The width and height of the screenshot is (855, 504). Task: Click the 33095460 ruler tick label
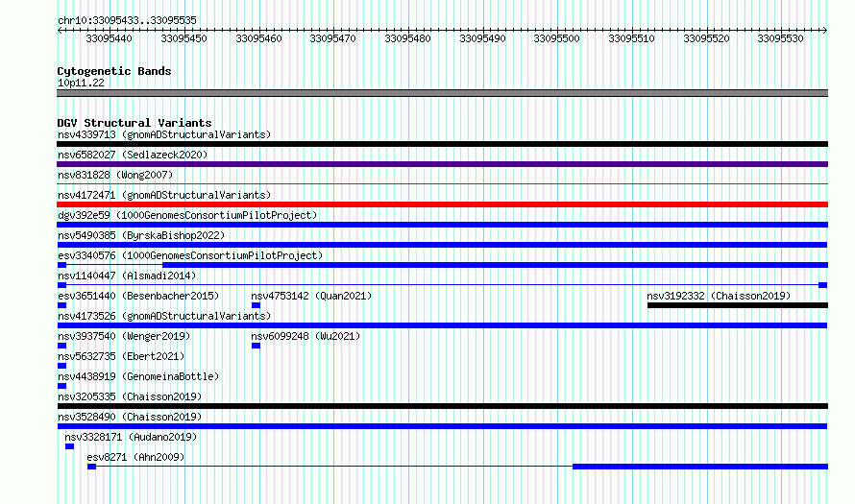(258, 38)
